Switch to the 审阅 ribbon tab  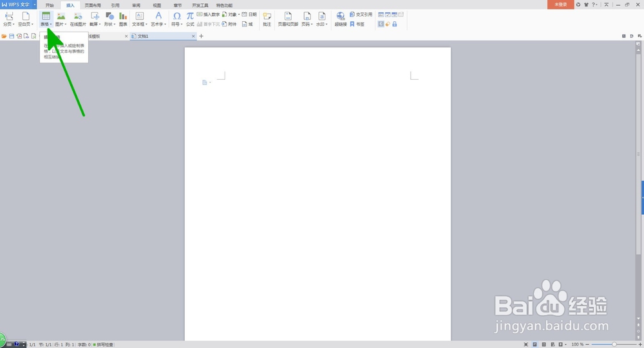coord(136,5)
